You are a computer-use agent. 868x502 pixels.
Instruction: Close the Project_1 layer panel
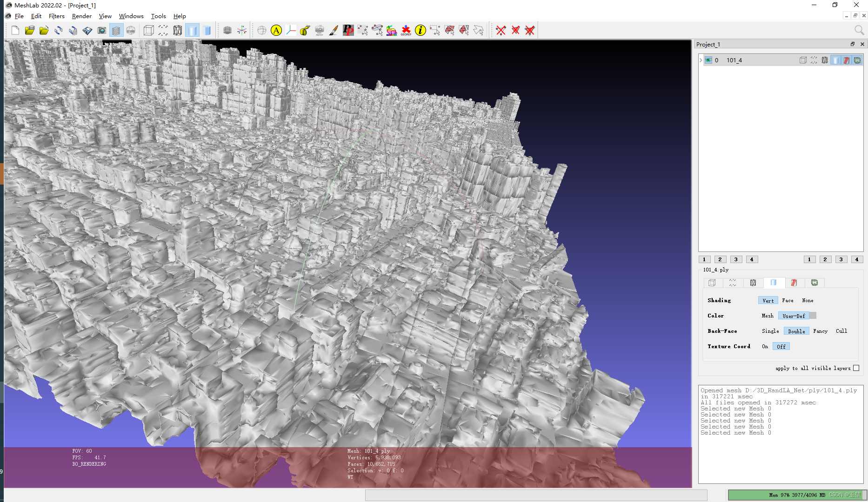tap(862, 44)
